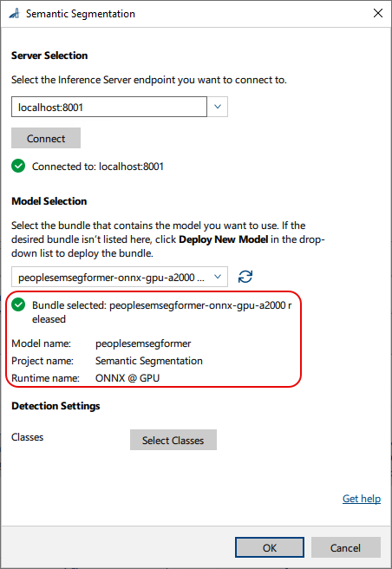Click the green check beside Bundle selected
Screen dimensions: 392x569
click(18, 304)
